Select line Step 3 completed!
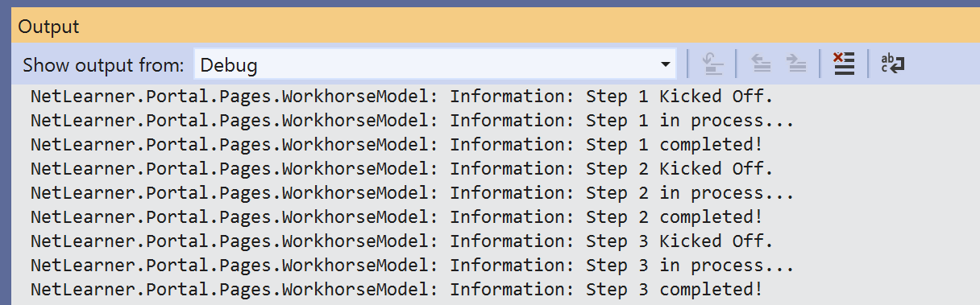 [x=397, y=289]
